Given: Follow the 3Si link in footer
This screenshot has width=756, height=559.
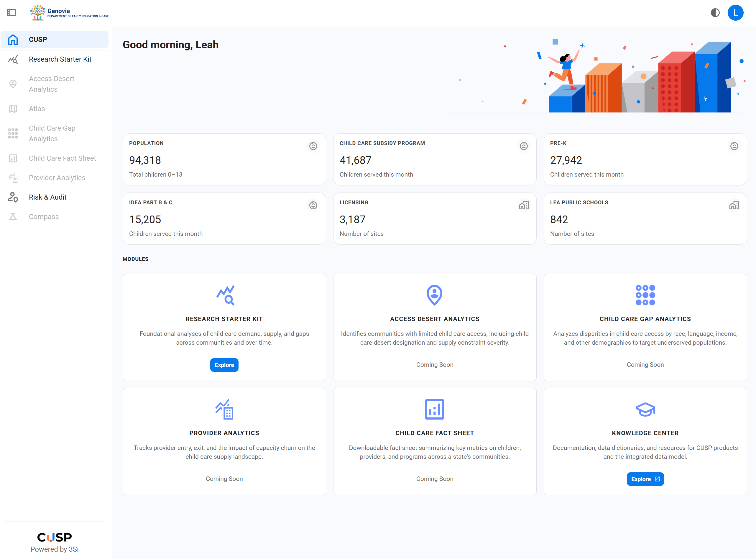Looking at the screenshot, I should pos(73,549).
